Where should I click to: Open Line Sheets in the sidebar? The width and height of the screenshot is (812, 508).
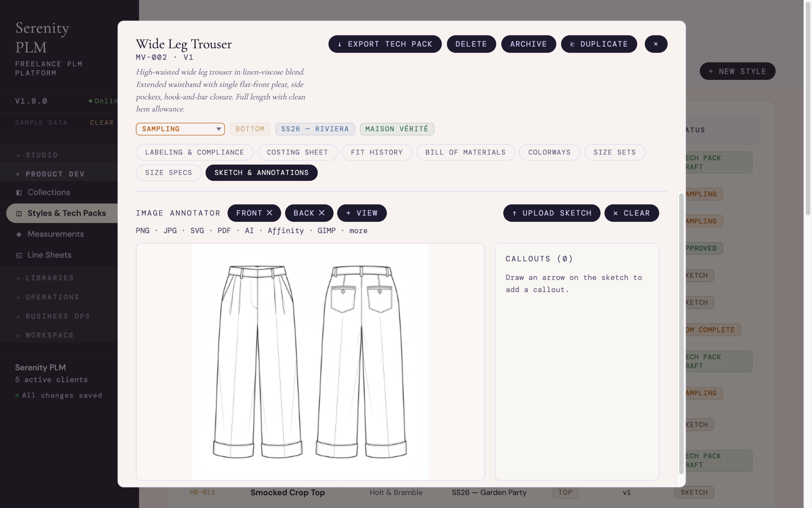pos(49,255)
